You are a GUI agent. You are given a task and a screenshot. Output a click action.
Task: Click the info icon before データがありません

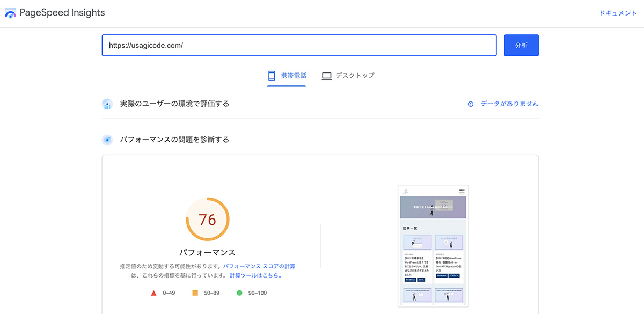(471, 104)
